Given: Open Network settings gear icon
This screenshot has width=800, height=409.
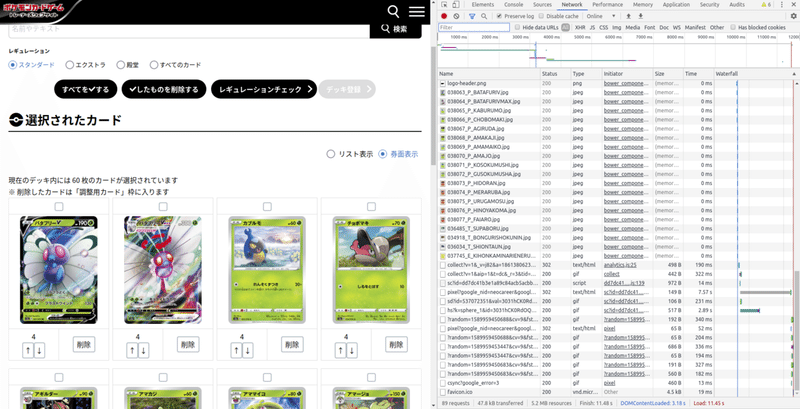Looking at the screenshot, I should click(793, 16).
